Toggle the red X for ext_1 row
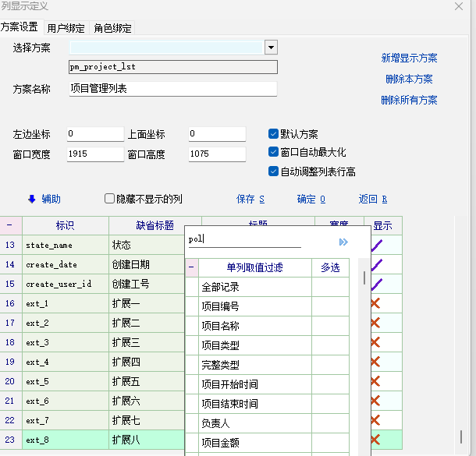The height and width of the screenshot is (456, 476). coord(375,303)
